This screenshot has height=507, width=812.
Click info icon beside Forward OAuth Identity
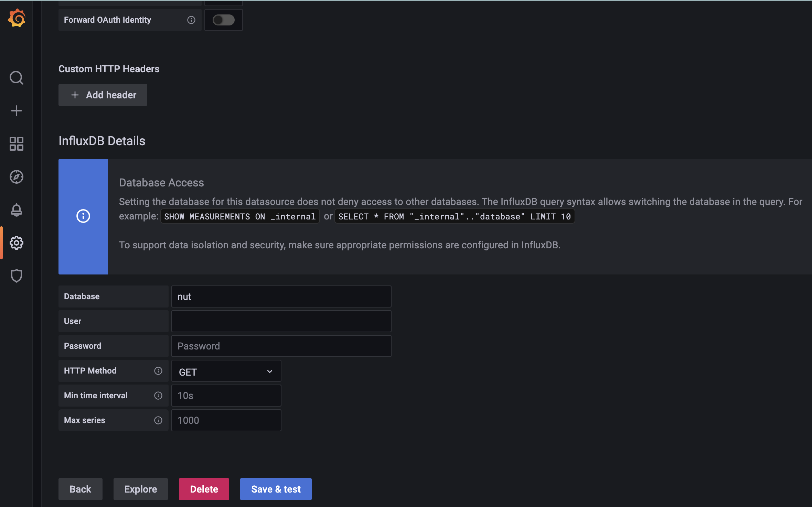coord(191,20)
